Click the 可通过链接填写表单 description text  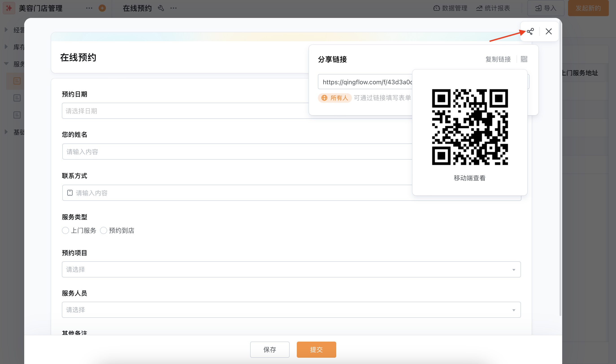382,98
